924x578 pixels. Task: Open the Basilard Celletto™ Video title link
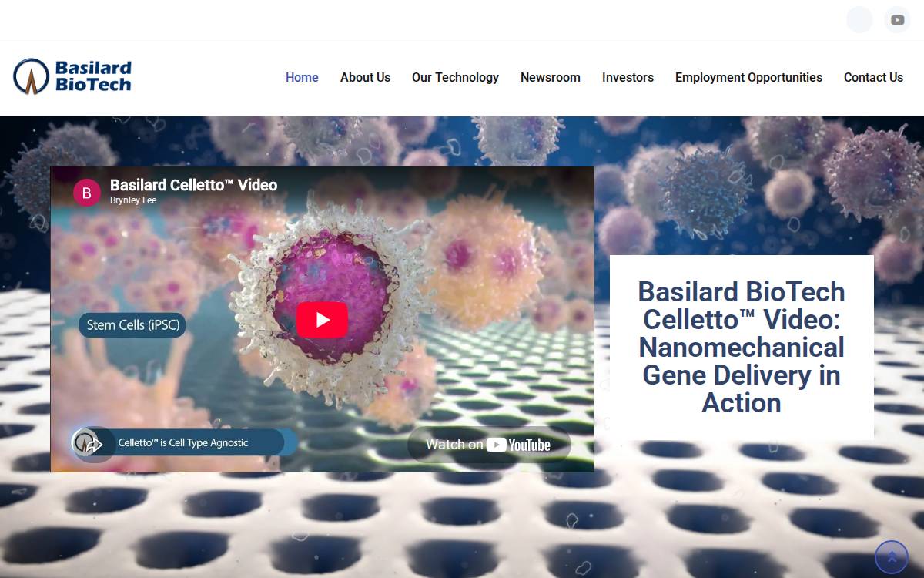pos(193,185)
